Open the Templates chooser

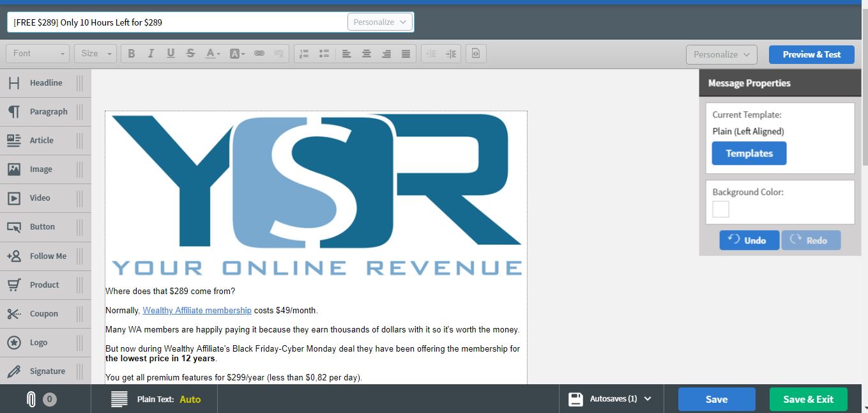[x=749, y=153]
